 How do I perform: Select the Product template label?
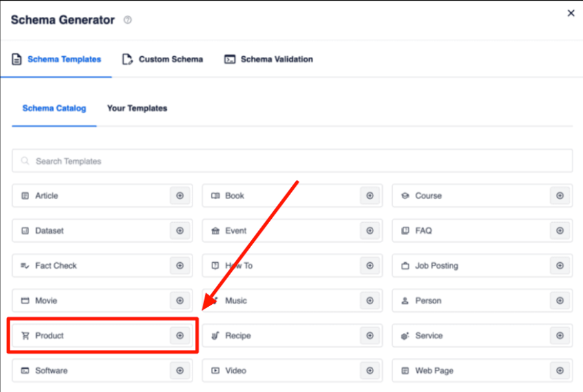coord(50,335)
